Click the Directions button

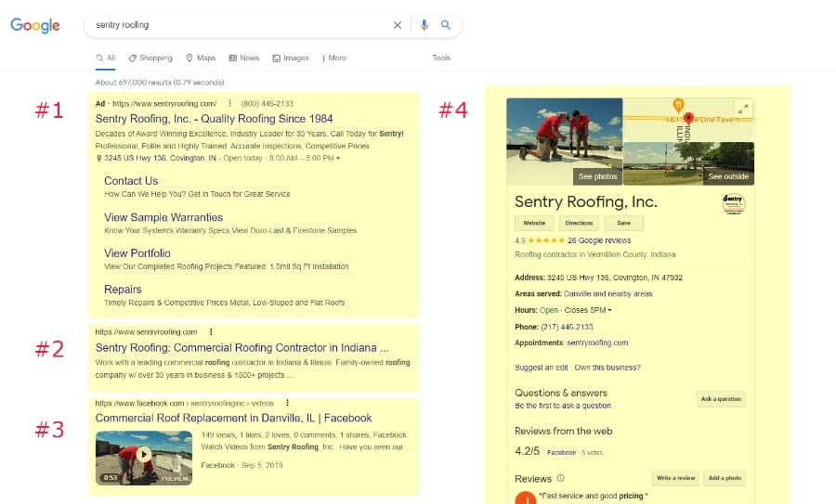click(x=579, y=223)
